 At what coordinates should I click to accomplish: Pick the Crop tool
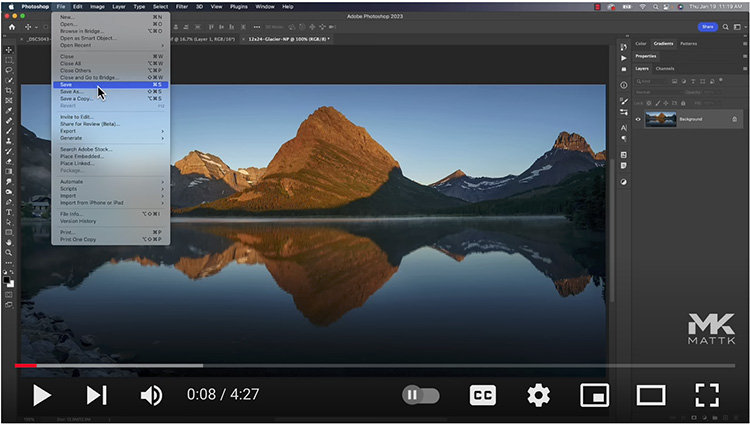[x=9, y=90]
